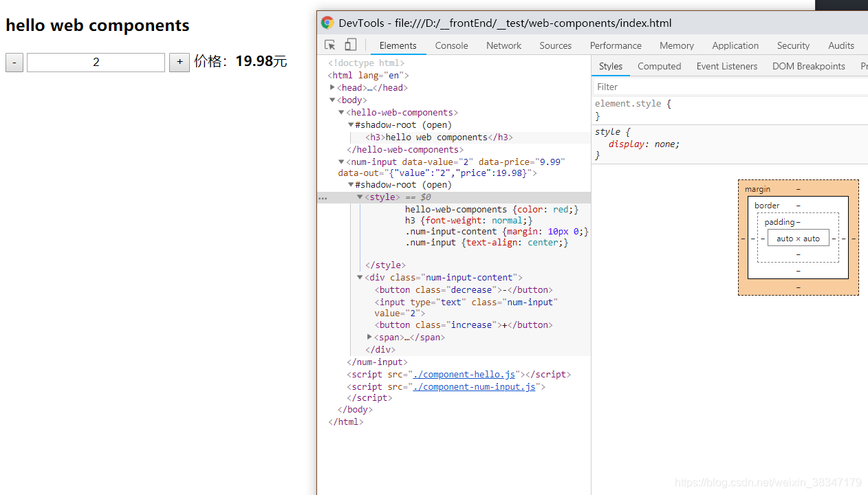This screenshot has height=495, width=868.
Task: Click the h3 font-weight normal CSS line
Action: point(469,221)
